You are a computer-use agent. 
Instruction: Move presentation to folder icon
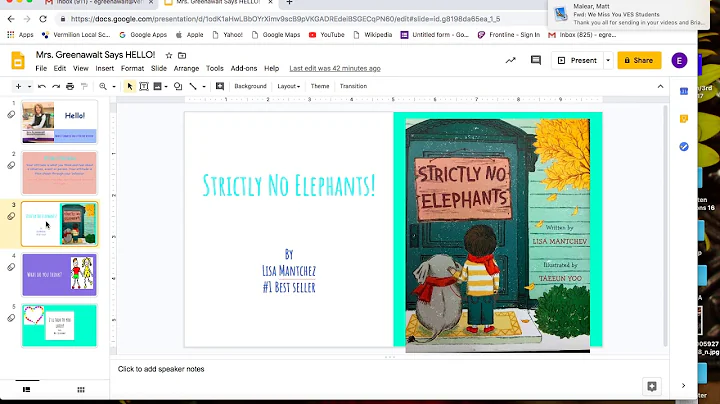182,55
